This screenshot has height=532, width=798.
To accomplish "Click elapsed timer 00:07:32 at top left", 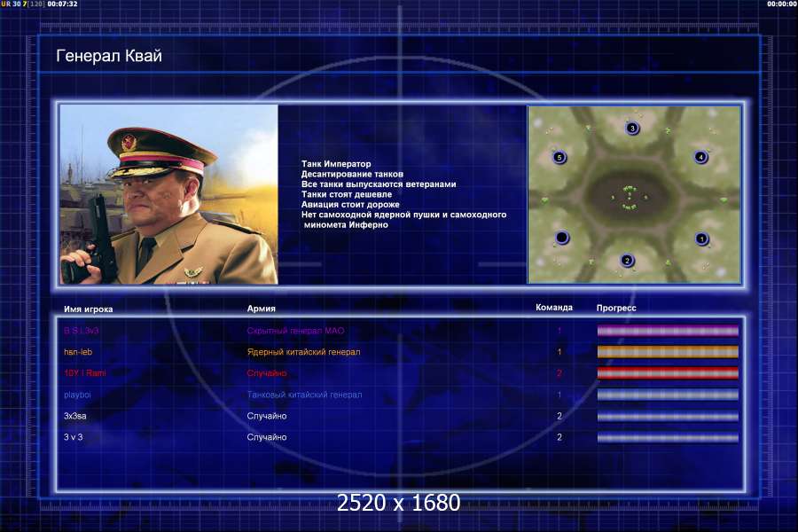I will (62, 4).
